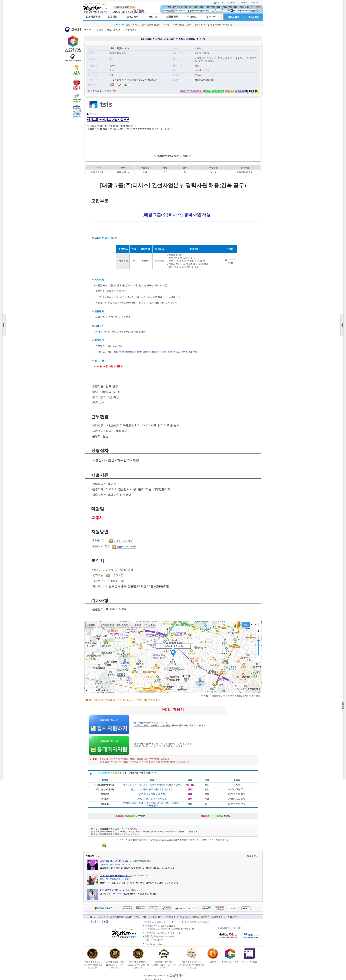Open 태광그룹(주)티시스 홈페이지 바로가기 link
The height and width of the screenshot is (980, 346).
point(173,156)
